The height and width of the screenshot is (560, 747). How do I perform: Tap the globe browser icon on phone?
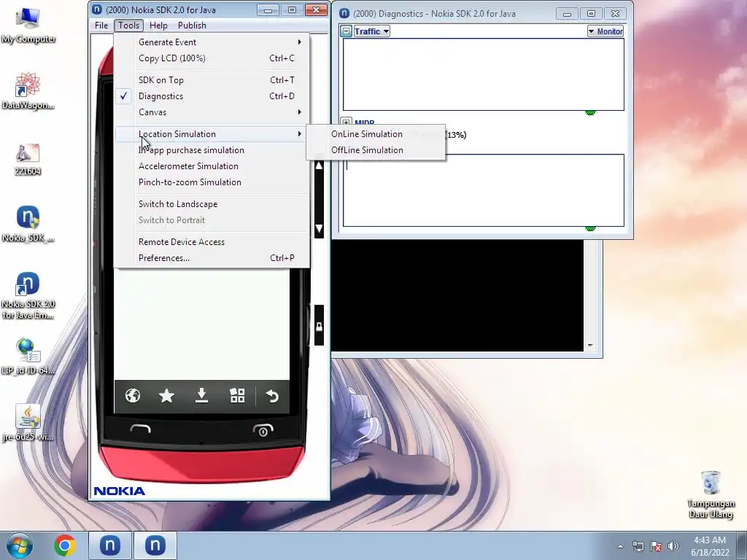(133, 396)
